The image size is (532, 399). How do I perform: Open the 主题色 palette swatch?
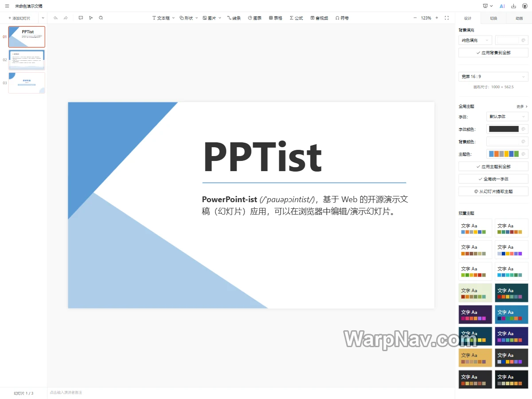[507, 154]
